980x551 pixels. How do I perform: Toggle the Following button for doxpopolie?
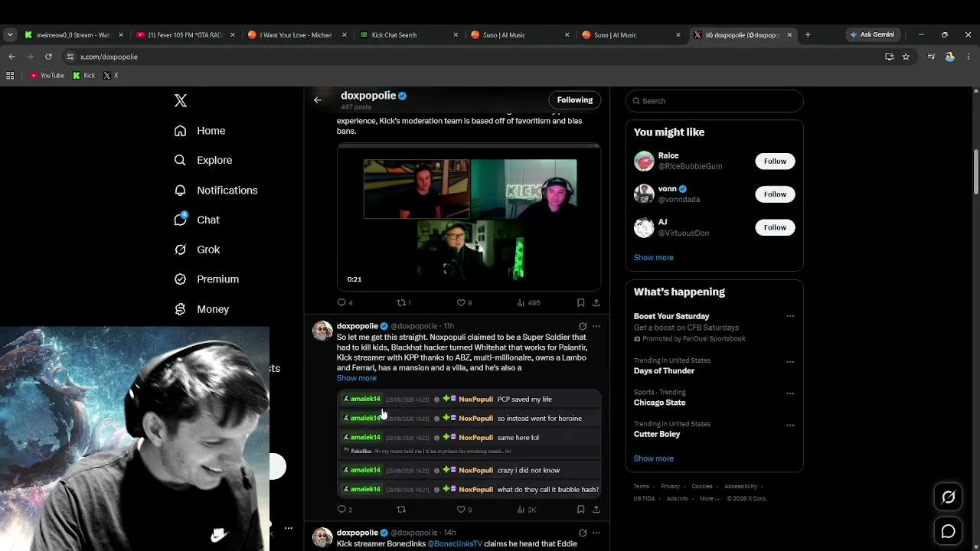coord(575,100)
